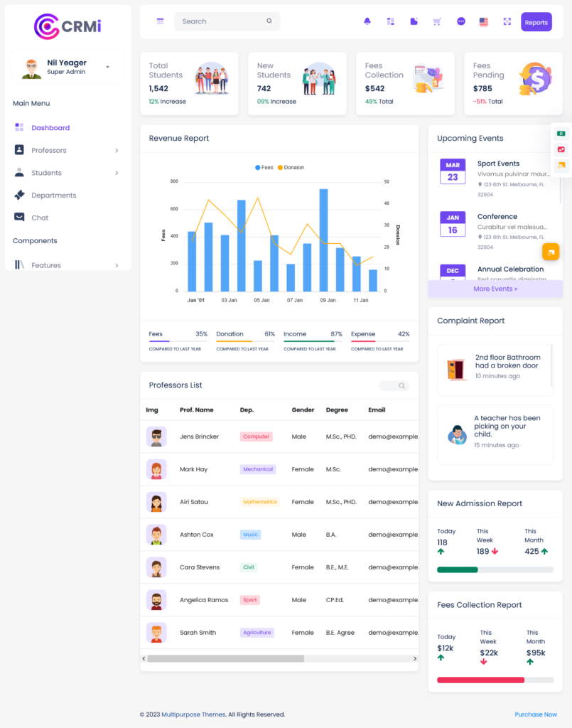The image size is (572, 728).
Task: Click the shopping cart icon
Action: click(437, 21)
